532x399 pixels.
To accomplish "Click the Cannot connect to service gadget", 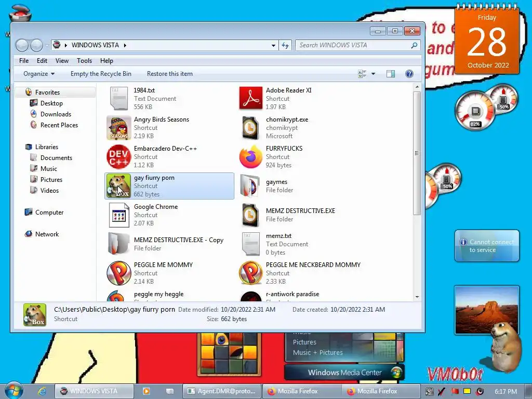I will click(x=487, y=246).
